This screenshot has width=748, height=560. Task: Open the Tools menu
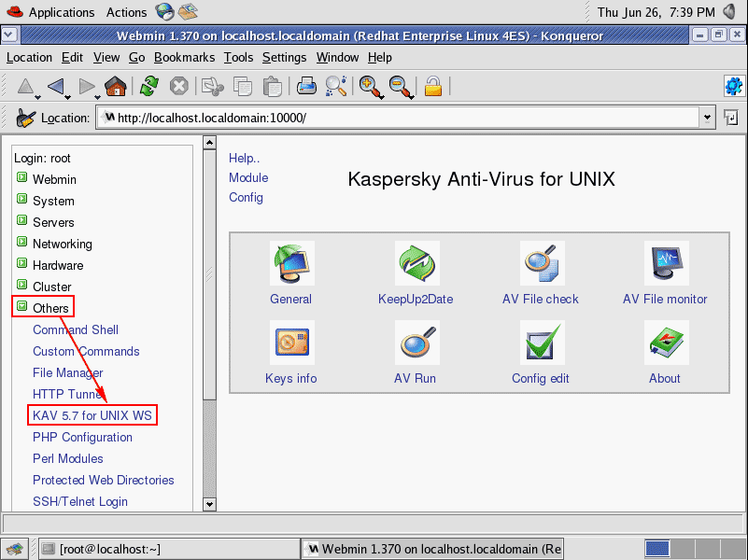(x=238, y=58)
